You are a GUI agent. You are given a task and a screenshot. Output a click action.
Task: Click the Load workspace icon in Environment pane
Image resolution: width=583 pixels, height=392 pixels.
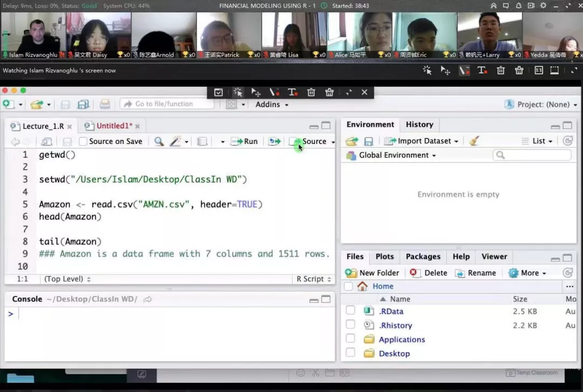click(x=352, y=141)
